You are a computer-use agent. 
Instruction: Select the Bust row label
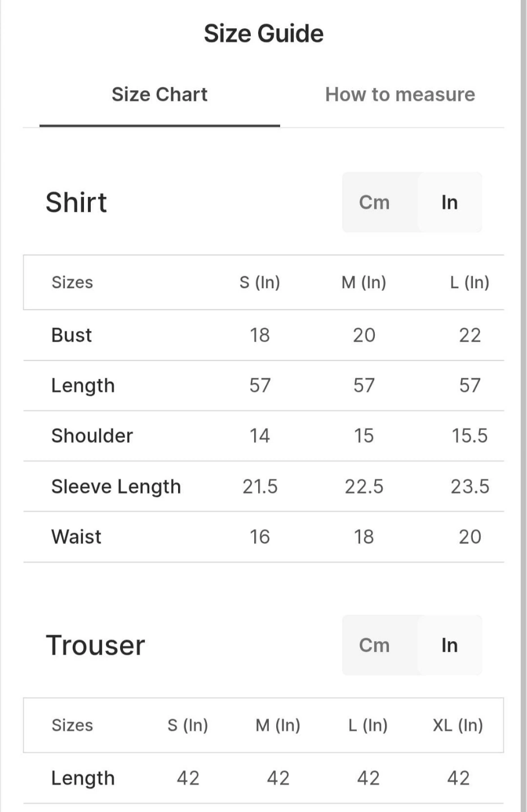point(71,335)
